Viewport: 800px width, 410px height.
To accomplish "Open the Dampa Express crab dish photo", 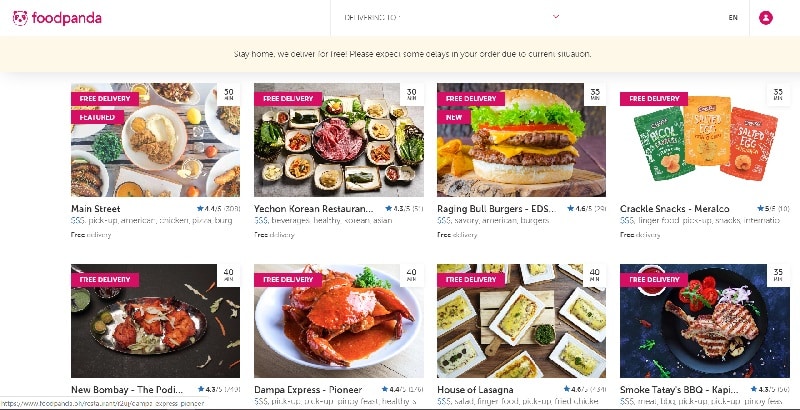I will 339,321.
